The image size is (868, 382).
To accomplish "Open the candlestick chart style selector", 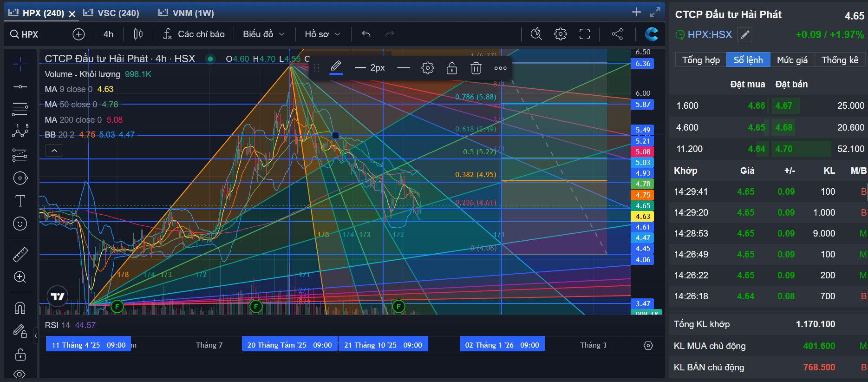I will [138, 34].
